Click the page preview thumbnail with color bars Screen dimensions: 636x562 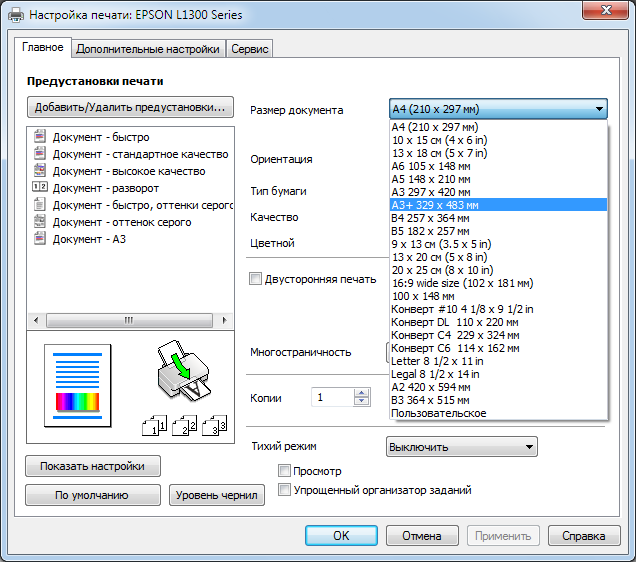click(x=77, y=386)
